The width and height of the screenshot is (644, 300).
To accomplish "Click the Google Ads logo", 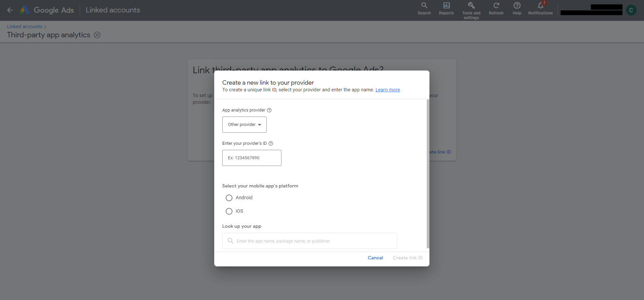I will point(24,10).
